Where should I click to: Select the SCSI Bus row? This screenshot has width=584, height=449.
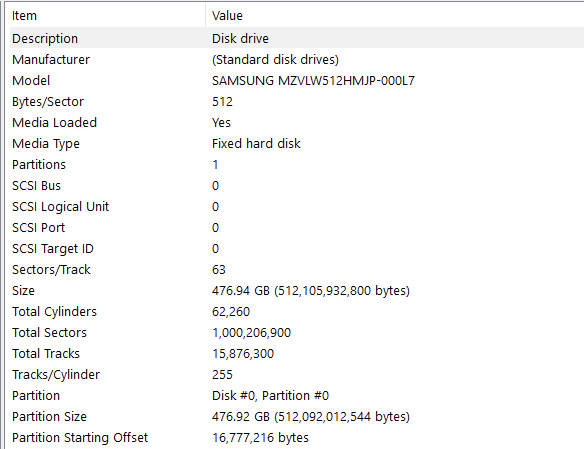(x=297, y=185)
